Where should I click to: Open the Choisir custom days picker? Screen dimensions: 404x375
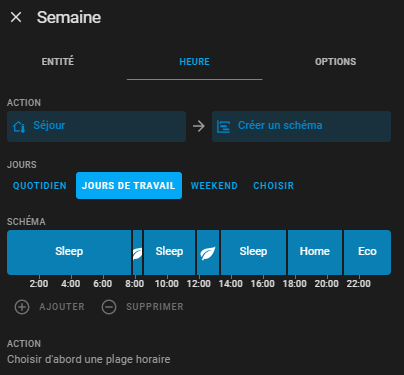pyautogui.click(x=273, y=186)
